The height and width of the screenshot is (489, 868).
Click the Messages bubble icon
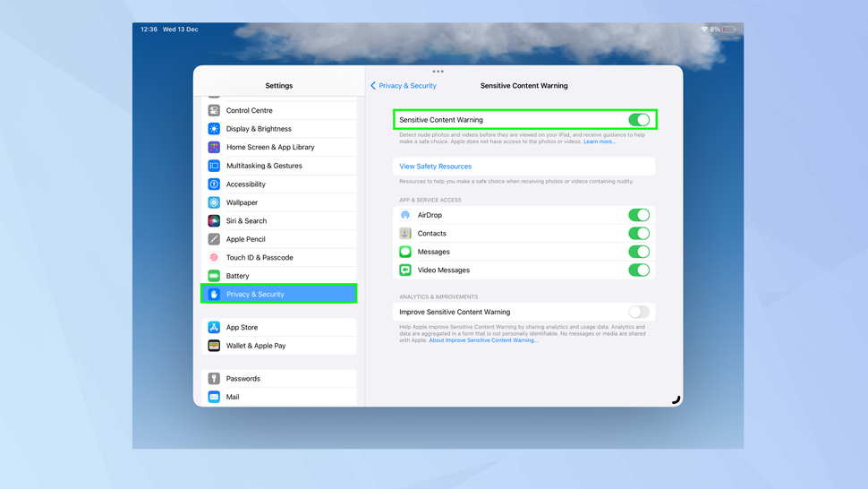tap(405, 252)
